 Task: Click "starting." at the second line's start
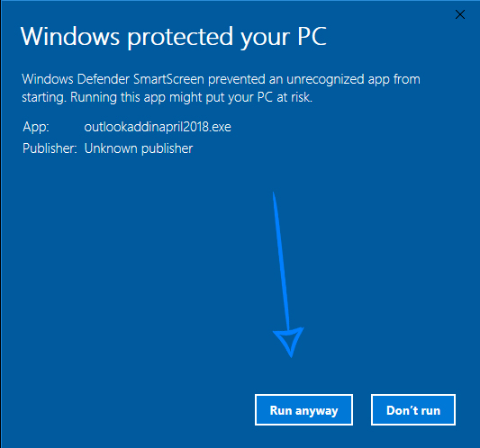click(x=44, y=98)
